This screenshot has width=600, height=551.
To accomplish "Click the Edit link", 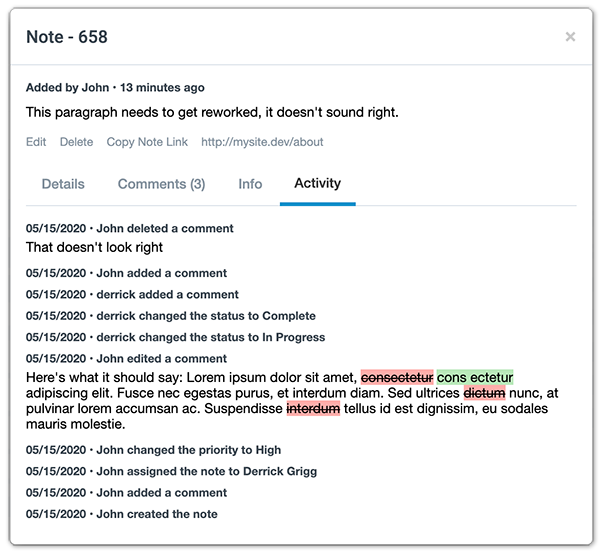I will [x=36, y=142].
